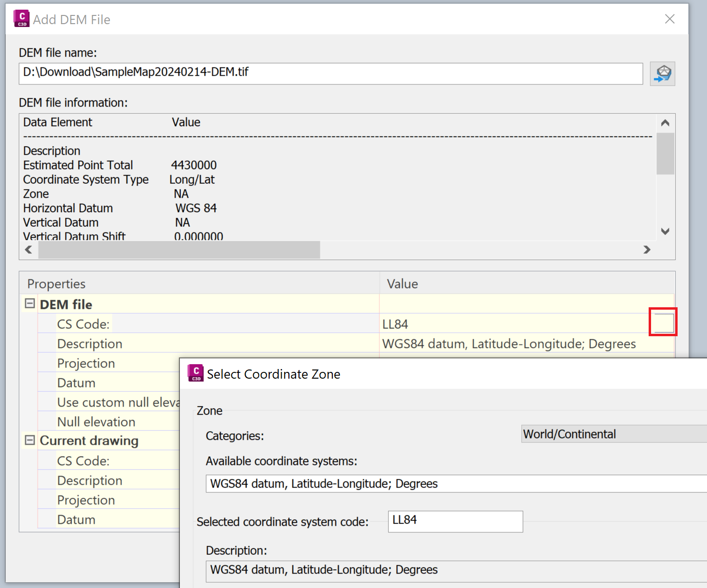Close the Add DEM File dialog
The image size is (707, 588).
669,19
